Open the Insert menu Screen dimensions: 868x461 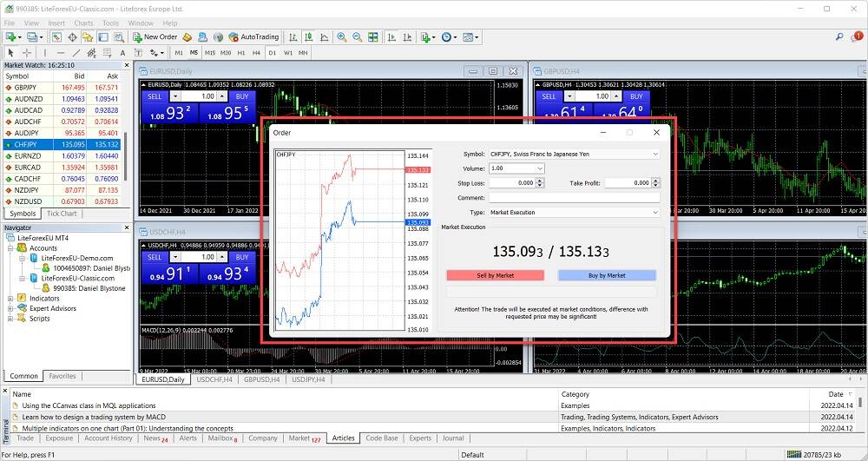point(56,23)
